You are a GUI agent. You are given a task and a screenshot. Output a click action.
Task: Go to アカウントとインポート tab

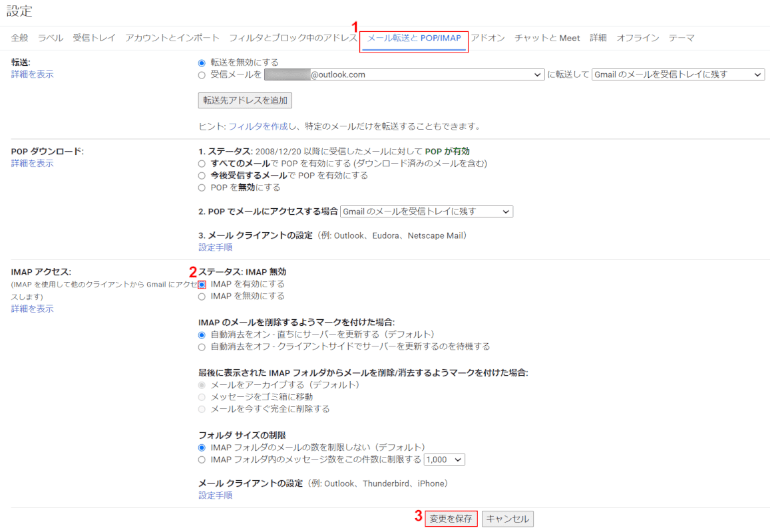[x=172, y=38]
